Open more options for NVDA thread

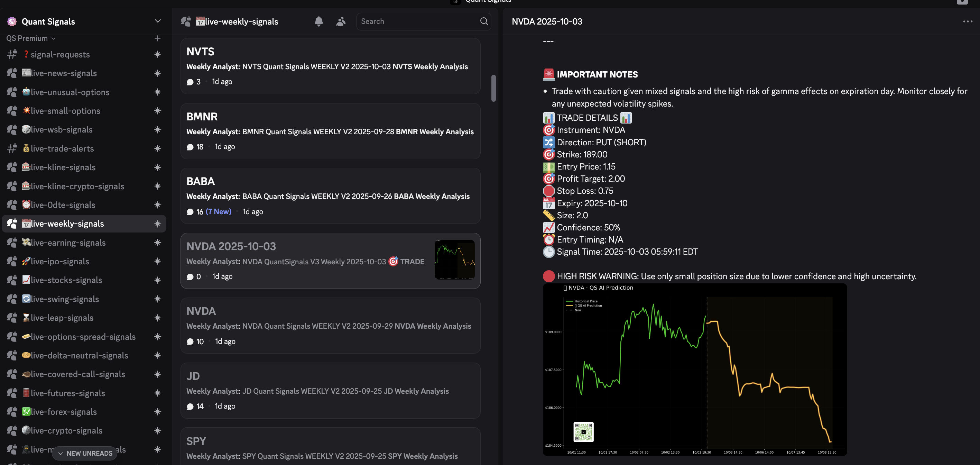point(968,22)
